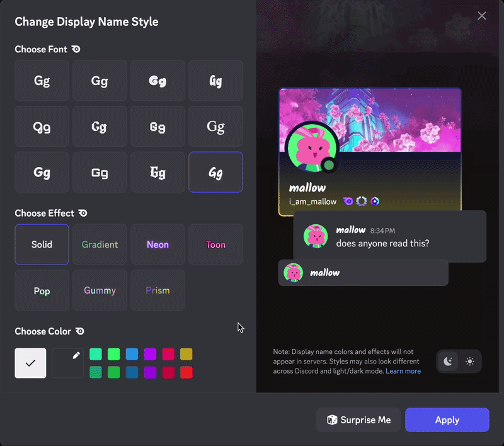The image size is (504, 446).
Task: Choose the Gradient effect
Action: [100, 244]
